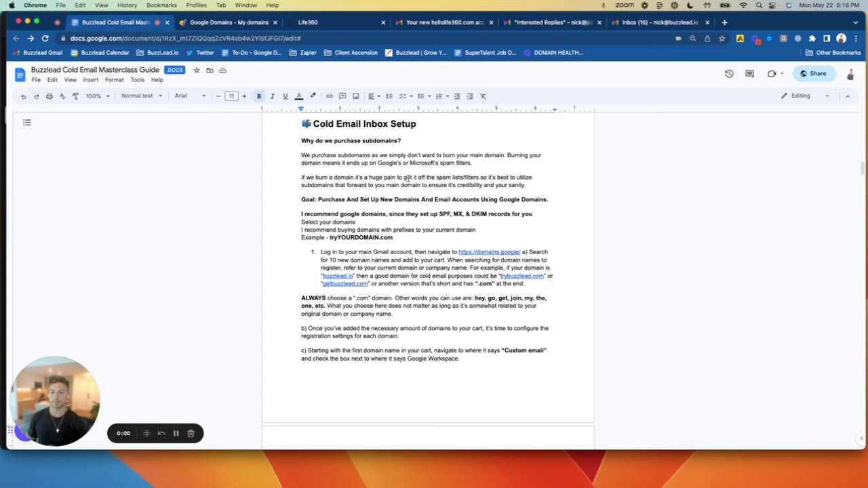Open the Chrome extensions puzzle menu

point(812,39)
